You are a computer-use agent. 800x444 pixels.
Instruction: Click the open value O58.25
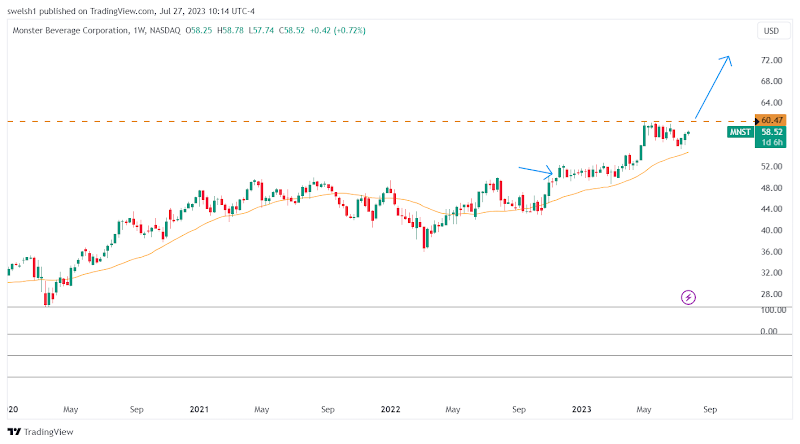click(x=198, y=30)
